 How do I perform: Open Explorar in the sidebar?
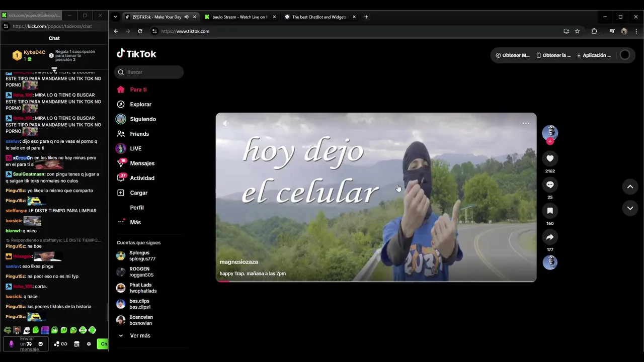134,104
